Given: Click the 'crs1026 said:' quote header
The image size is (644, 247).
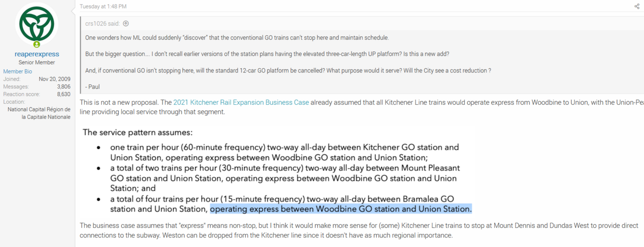Looking at the screenshot, I should click(103, 23).
